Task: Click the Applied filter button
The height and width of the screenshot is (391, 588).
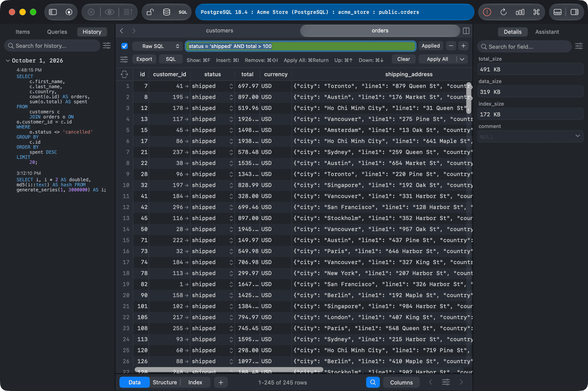Action: tap(430, 46)
